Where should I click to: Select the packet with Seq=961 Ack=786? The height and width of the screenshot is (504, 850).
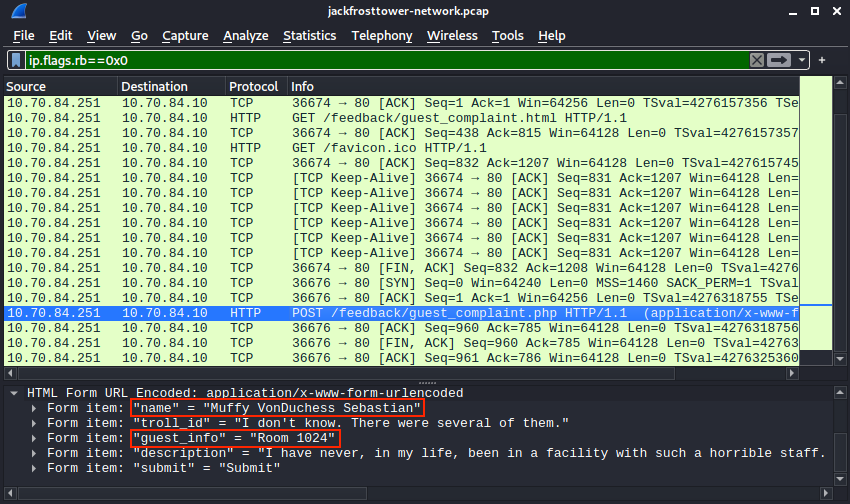tap(402, 358)
